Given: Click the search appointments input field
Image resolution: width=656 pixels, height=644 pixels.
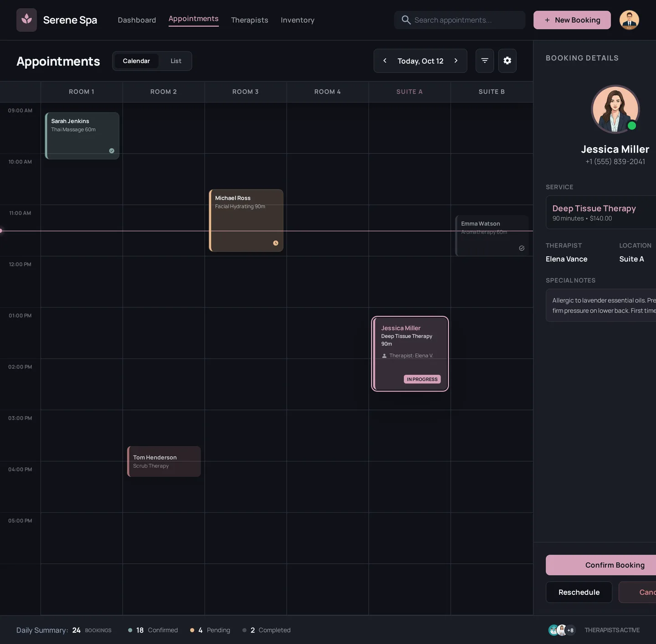Looking at the screenshot, I should 459,20.
